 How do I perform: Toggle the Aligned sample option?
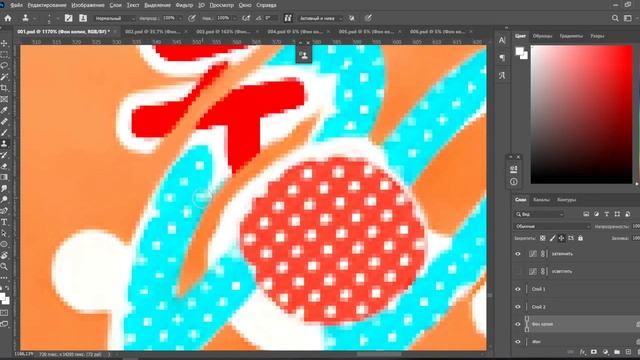click(x=288, y=18)
